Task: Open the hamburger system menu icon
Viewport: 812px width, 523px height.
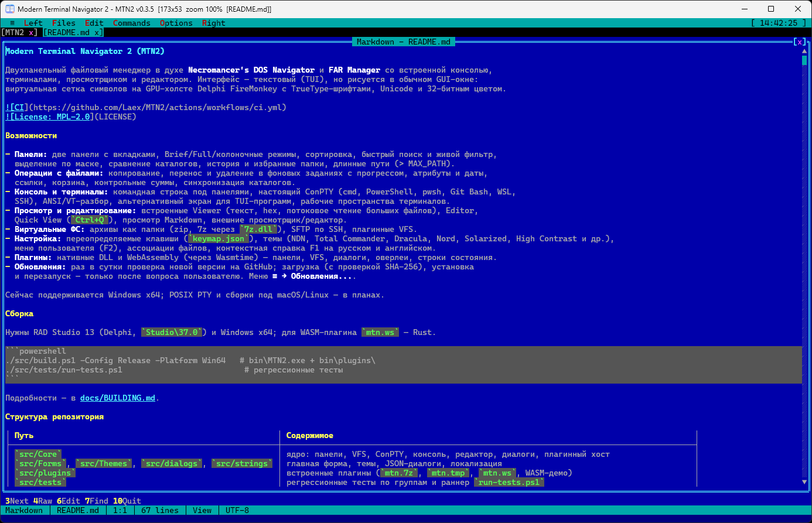Action: [x=12, y=23]
